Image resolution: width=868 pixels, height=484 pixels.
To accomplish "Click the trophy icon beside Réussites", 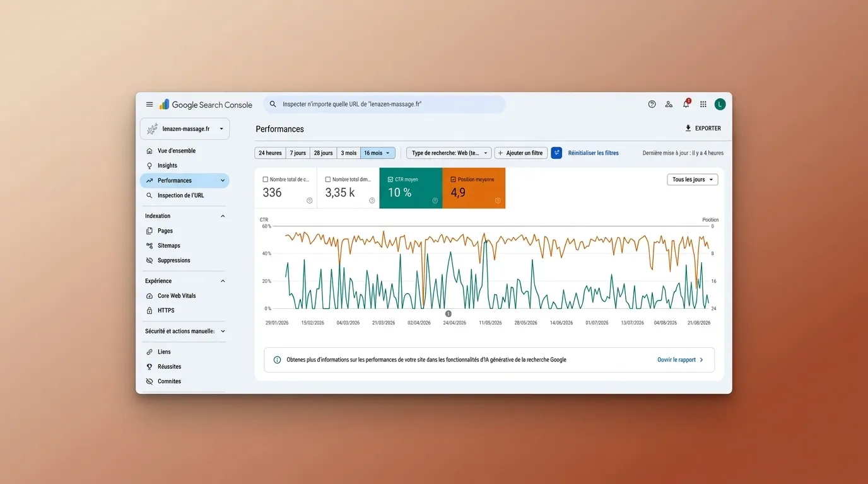I will coord(150,367).
